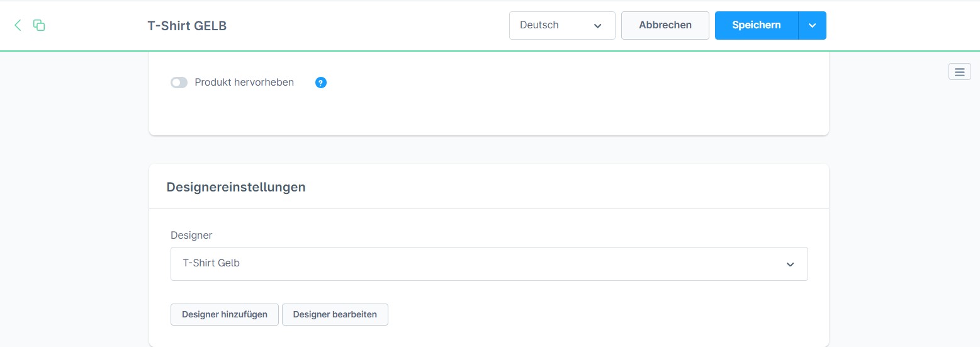Screen dimensions: 980x347
Task: Go back using the left arrow icon
Action: click(18, 25)
